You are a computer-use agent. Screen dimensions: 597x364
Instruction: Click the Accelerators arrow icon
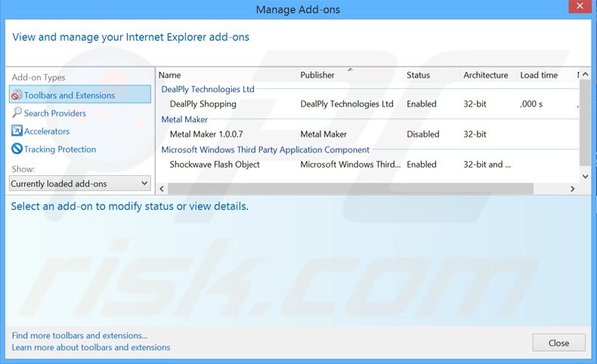[x=17, y=131]
